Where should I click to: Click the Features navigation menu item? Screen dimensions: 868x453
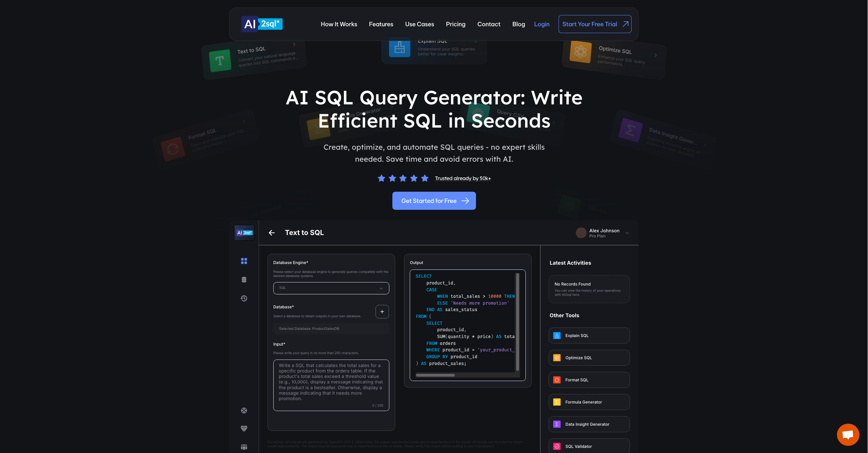(x=381, y=24)
